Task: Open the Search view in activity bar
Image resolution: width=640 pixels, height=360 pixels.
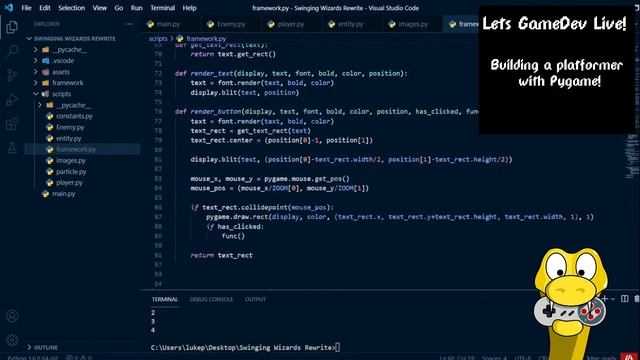Action: click(12, 51)
